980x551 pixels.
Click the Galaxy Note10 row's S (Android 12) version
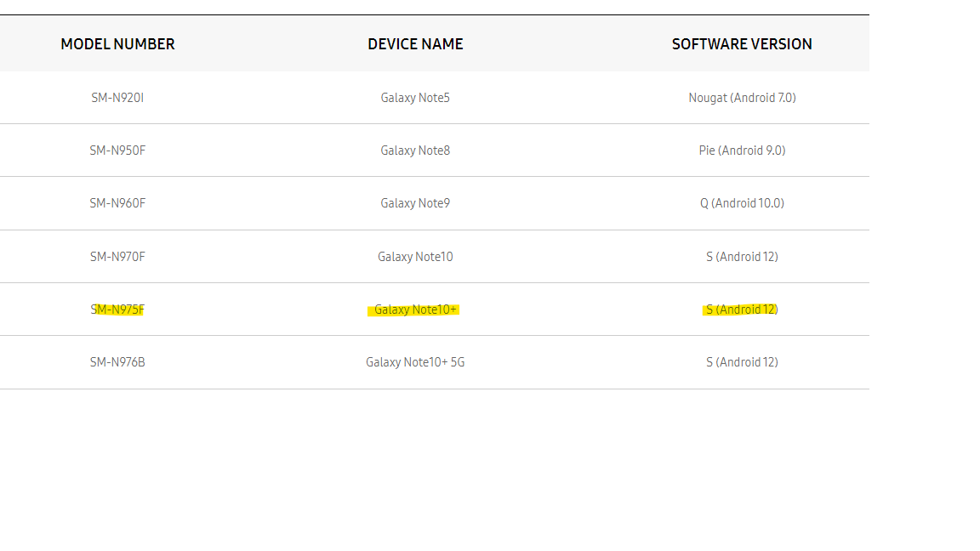click(742, 256)
